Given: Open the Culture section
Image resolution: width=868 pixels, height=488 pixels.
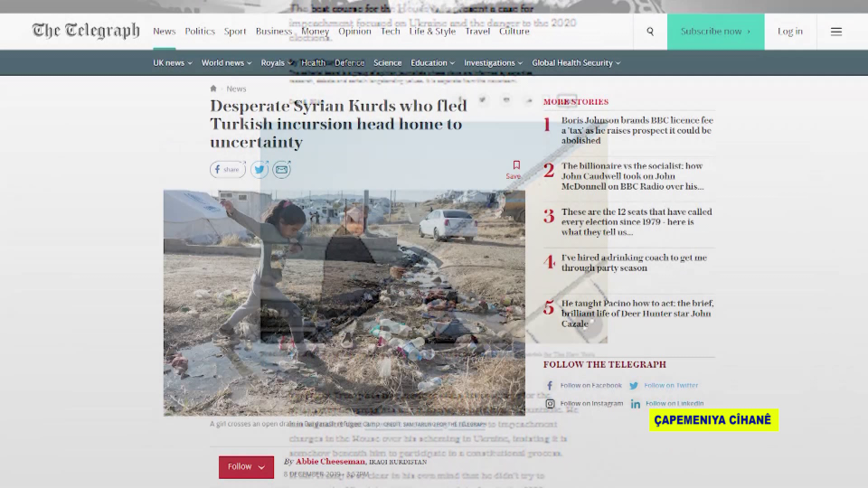Looking at the screenshot, I should coord(514,32).
